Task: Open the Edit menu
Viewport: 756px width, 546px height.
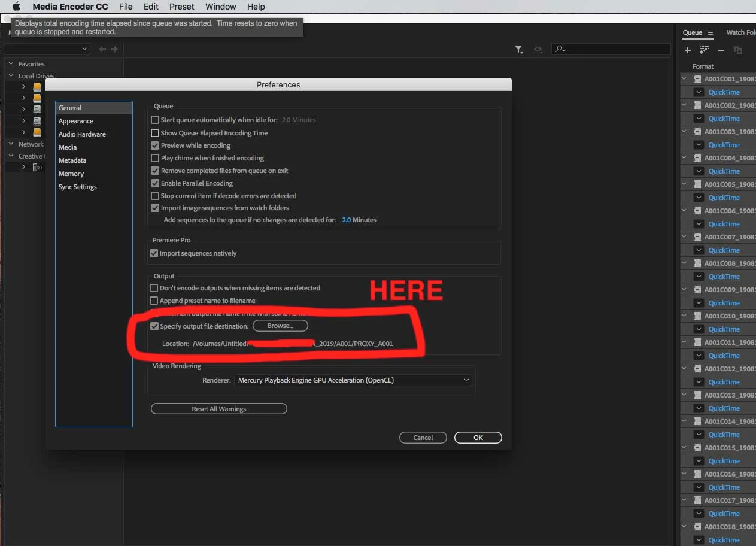Action: 151,7
